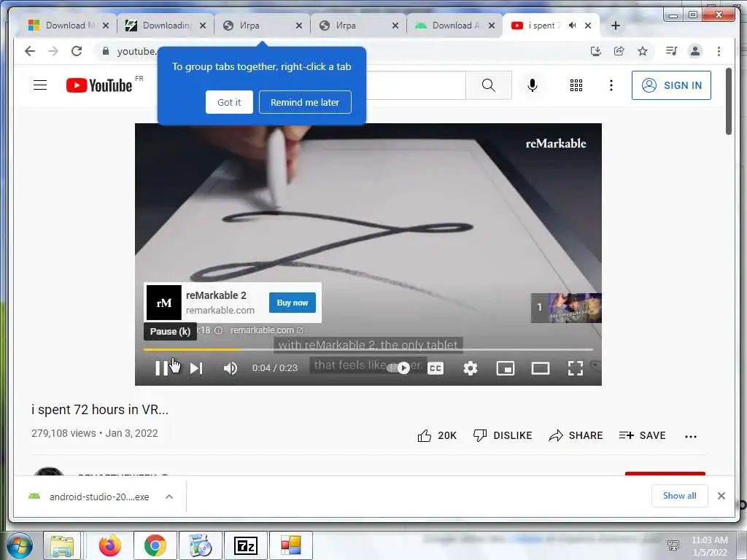
Task: Pause the video with the pause button
Action: click(161, 368)
